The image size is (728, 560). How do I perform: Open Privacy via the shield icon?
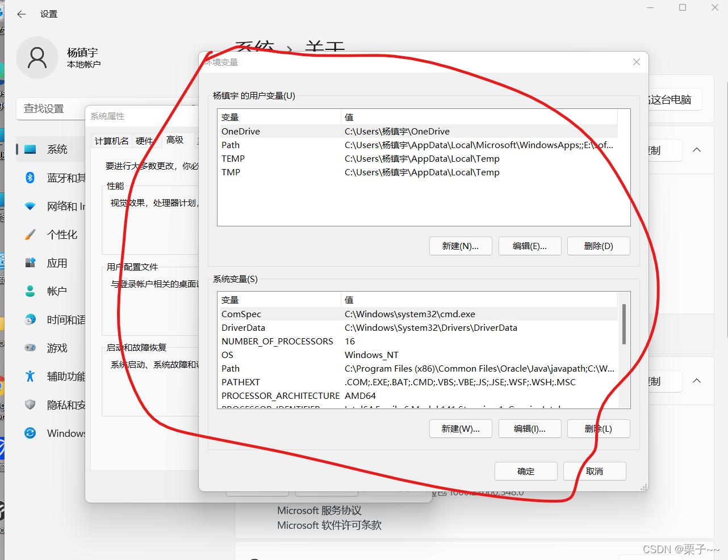[x=30, y=405]
